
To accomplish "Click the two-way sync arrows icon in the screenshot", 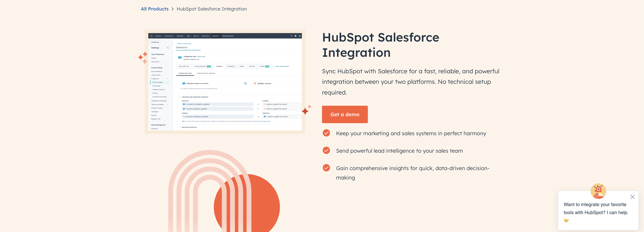I will 245,84.
